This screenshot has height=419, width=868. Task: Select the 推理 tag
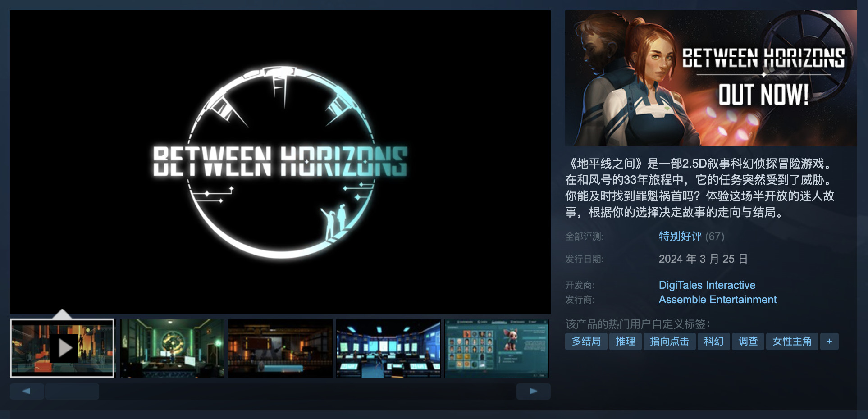(625, 342)
